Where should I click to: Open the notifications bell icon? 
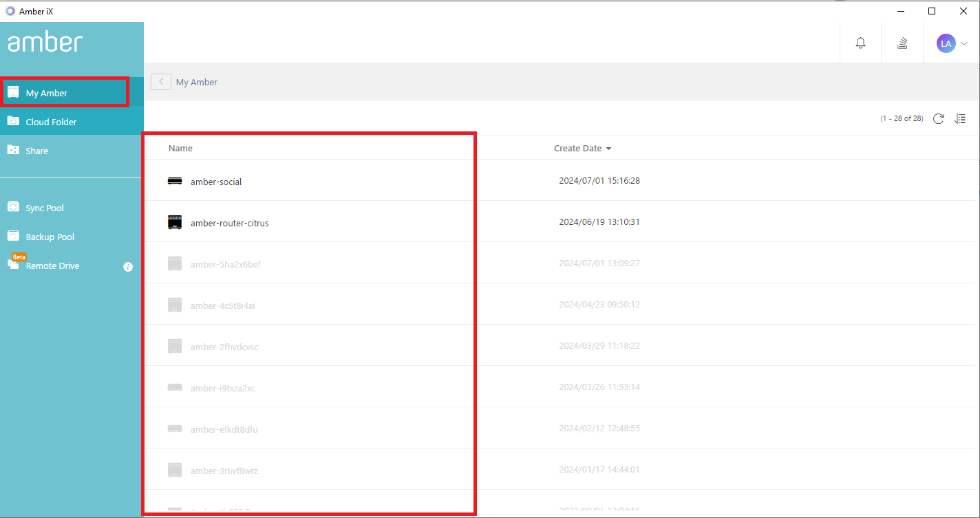point(860,43)
